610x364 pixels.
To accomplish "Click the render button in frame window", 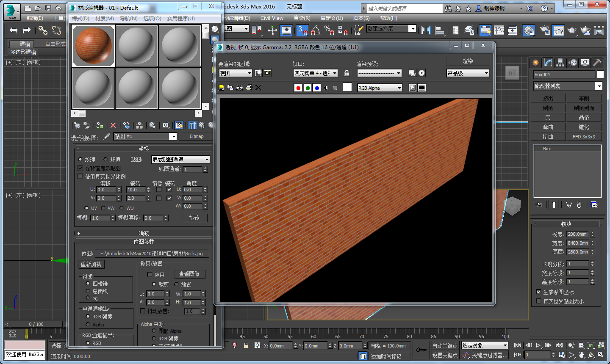I will click(x=468, y=61).
